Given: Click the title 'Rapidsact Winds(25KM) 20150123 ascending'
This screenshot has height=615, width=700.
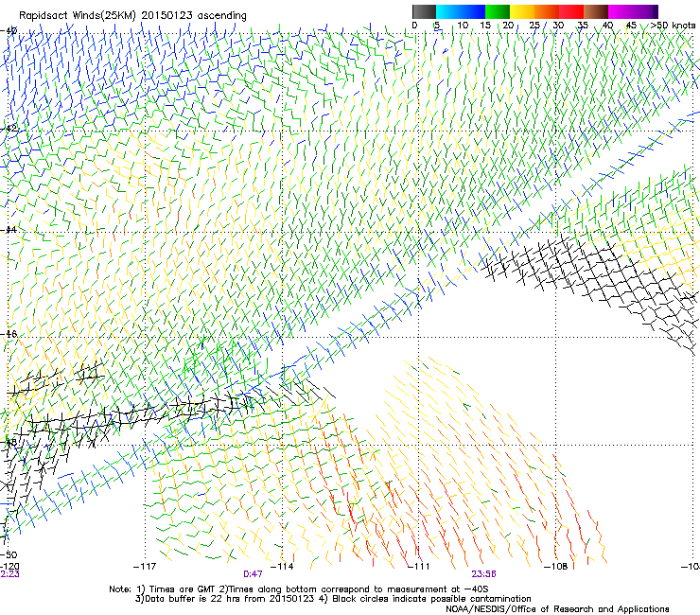Looking at the screenshot, I should click(132, 16).
